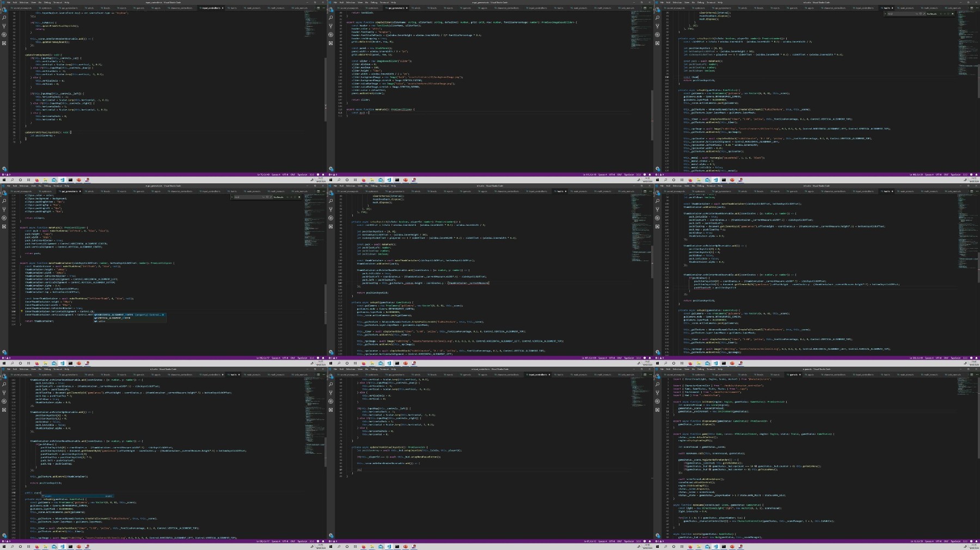The width and height of the screenshot is (980, 550).
Task: Close the find widget in gui_generator.ts editor
Action: (x=299, y=197)
